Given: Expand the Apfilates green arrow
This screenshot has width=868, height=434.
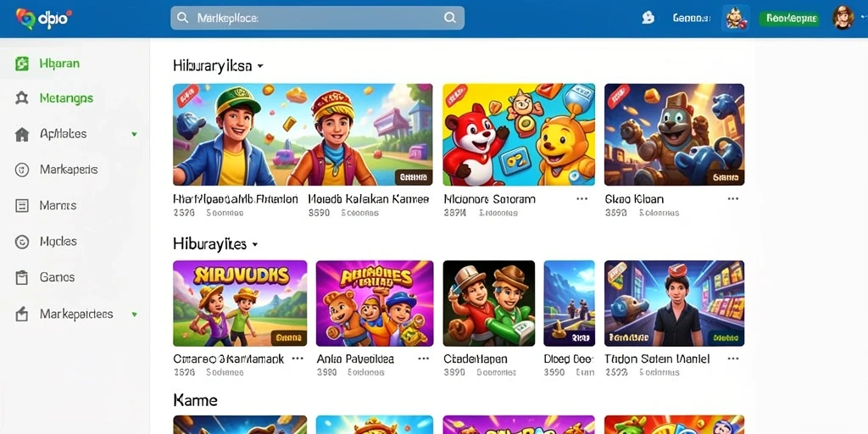Looking at the screenshot, I should (x=134, y=134).
